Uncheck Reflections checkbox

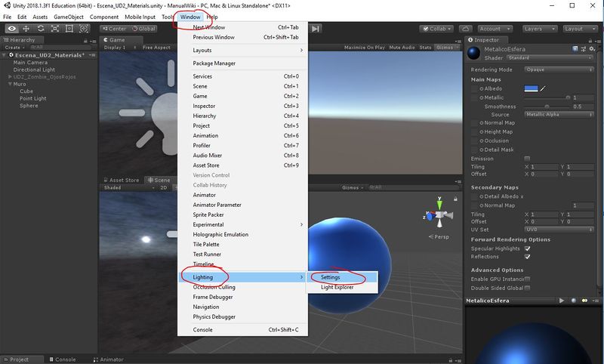pyautogui.click(x=527, y=257)
